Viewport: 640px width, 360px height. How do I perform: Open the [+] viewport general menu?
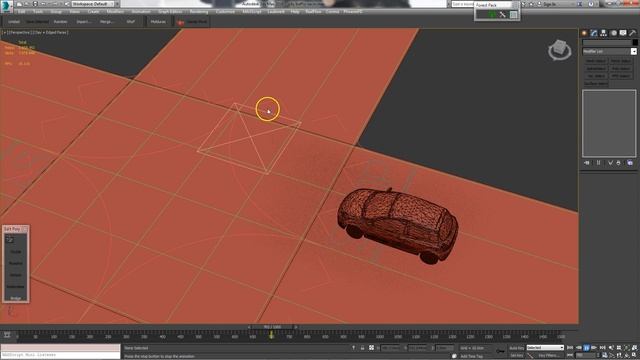5,32
